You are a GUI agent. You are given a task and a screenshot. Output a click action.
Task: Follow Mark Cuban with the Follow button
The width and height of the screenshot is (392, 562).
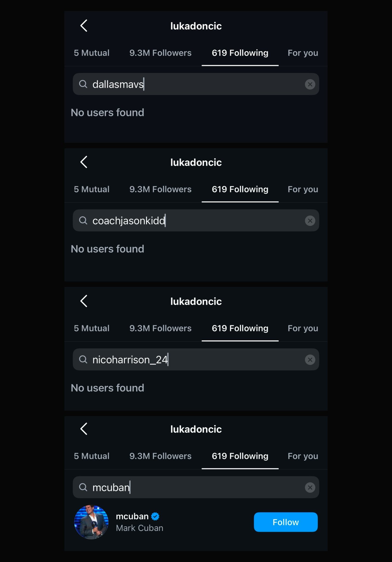point(286,522)
